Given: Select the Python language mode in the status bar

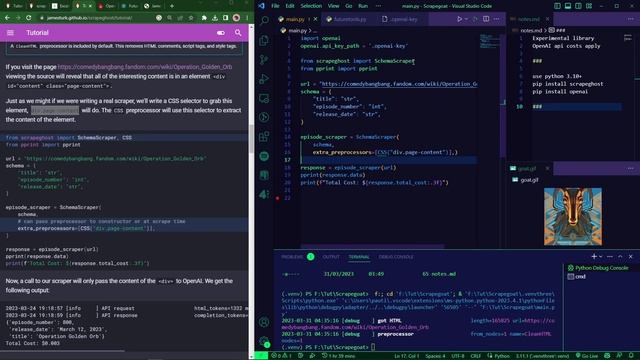Looking at the screenshot, I should click(x=502, y=356).
